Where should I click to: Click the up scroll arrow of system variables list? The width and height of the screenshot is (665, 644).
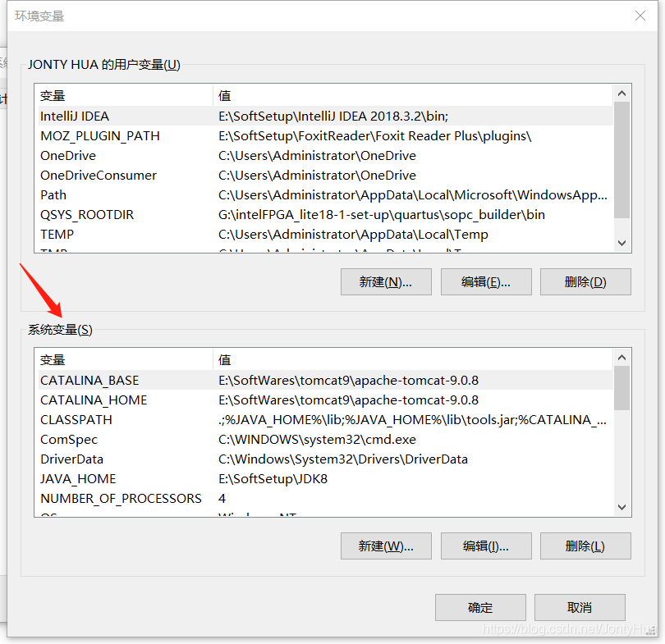coord(621,357)
